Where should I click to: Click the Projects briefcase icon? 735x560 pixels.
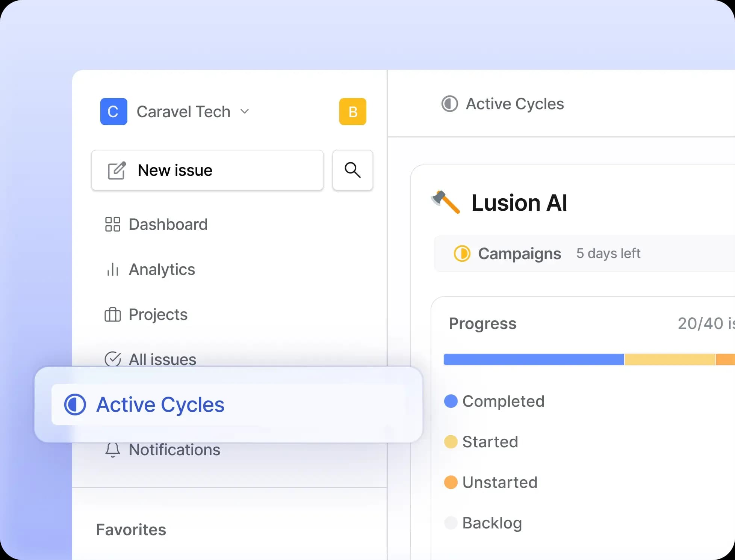(112, 314)
